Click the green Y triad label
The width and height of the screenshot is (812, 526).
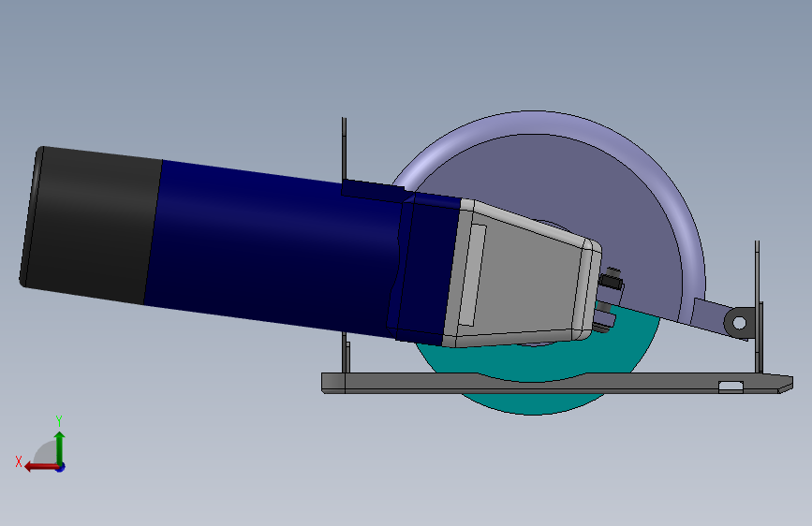point(59,420)
